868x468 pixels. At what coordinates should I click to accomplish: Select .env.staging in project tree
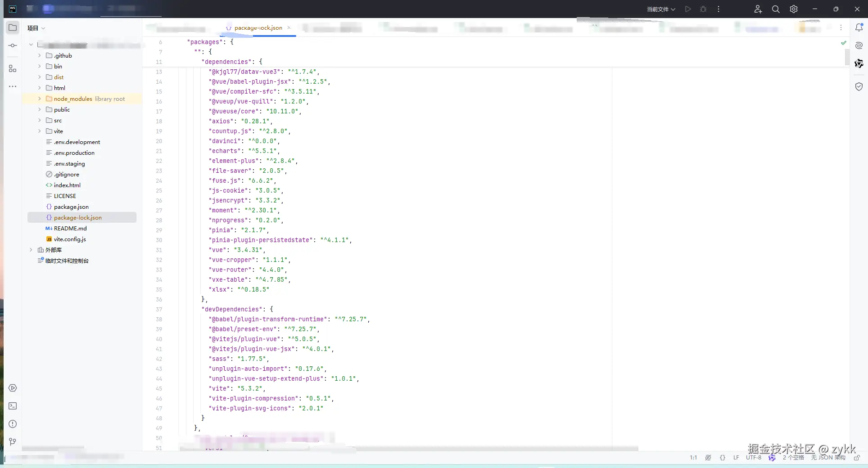click(69, 164)
